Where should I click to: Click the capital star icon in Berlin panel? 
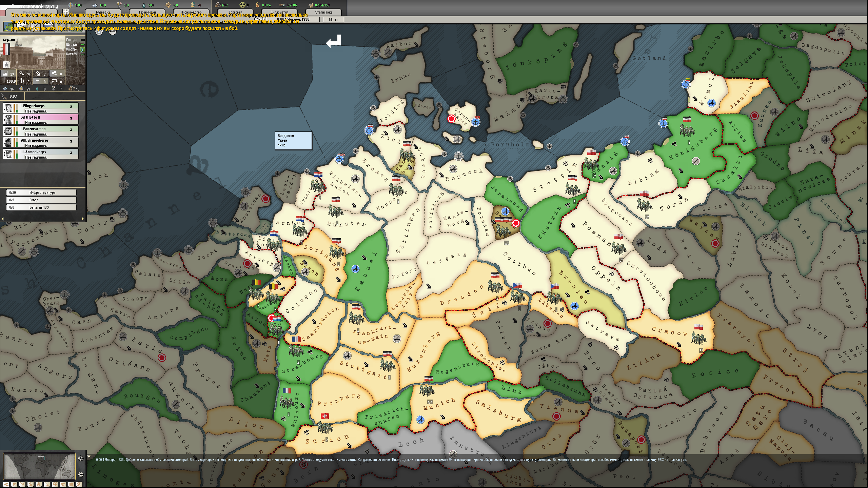(x=6, y=64)
